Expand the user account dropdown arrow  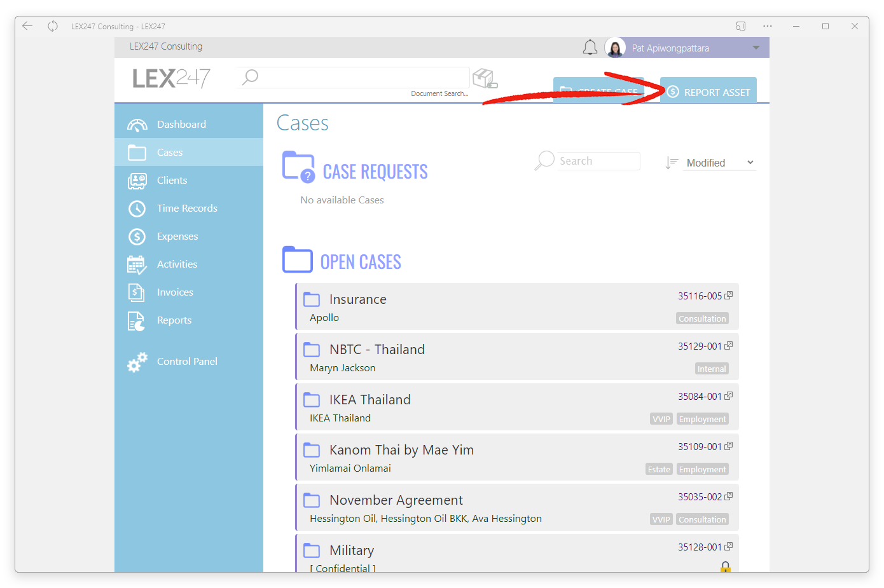point(756,48)
